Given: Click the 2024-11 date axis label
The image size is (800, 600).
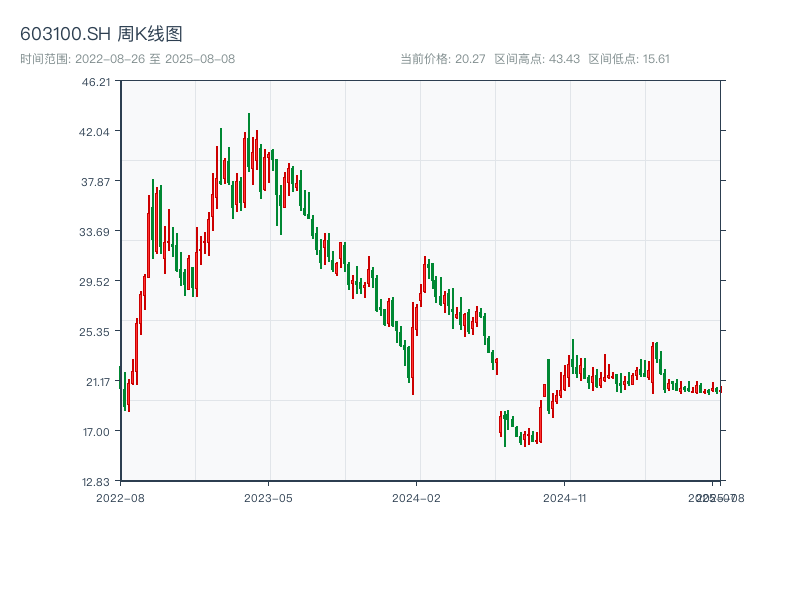Looking at the screenshot, I should pos(565,497).
